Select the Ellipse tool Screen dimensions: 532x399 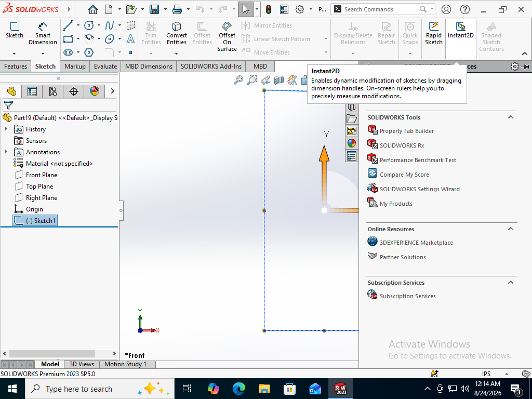coord(109,39)
